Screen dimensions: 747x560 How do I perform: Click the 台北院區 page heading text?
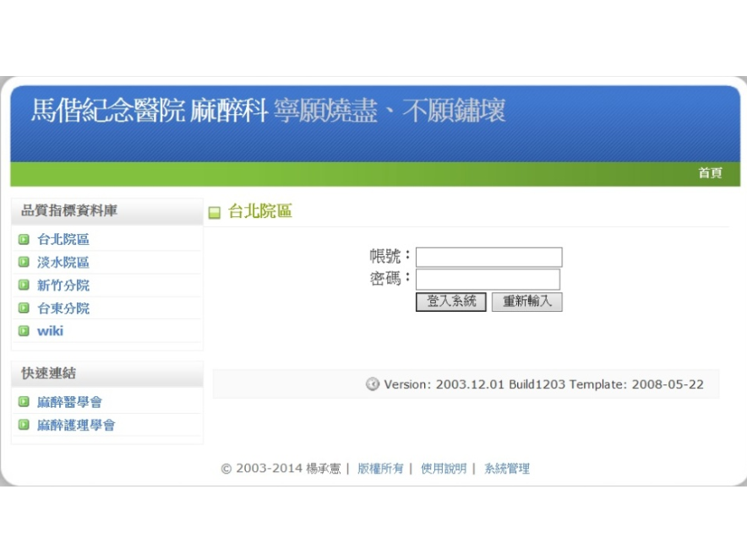[260, 211]
